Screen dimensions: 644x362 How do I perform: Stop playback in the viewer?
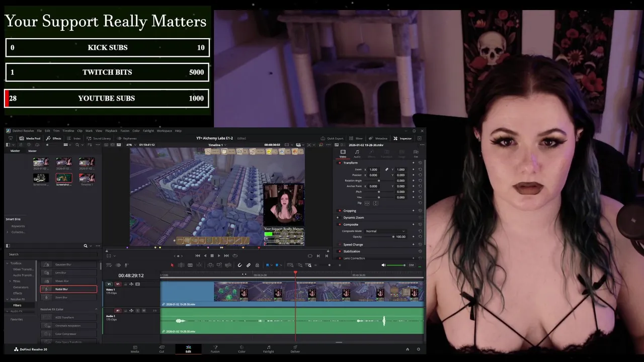point(212,255)
